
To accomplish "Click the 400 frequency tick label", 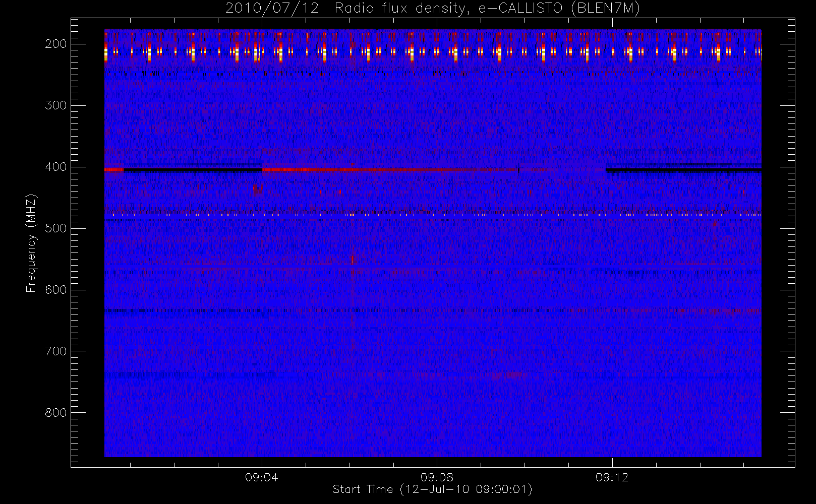I will (55, 167).
